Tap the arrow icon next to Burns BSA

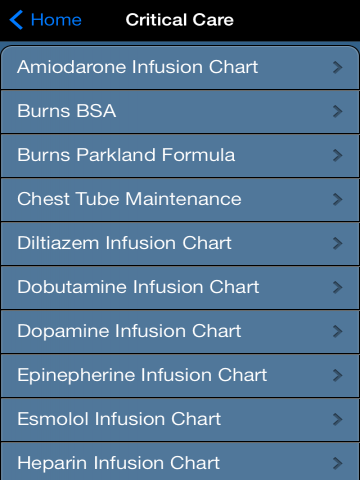point(337,111)
